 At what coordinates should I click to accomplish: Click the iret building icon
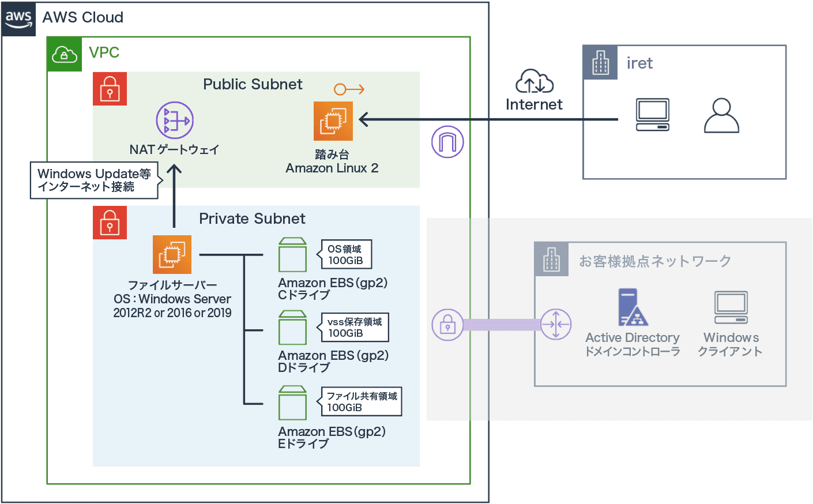600,62
